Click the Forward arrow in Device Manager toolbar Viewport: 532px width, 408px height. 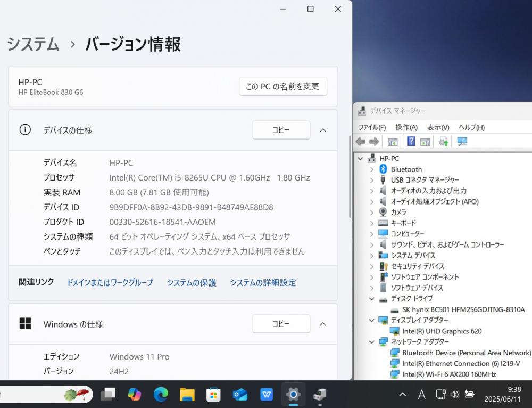374,141
